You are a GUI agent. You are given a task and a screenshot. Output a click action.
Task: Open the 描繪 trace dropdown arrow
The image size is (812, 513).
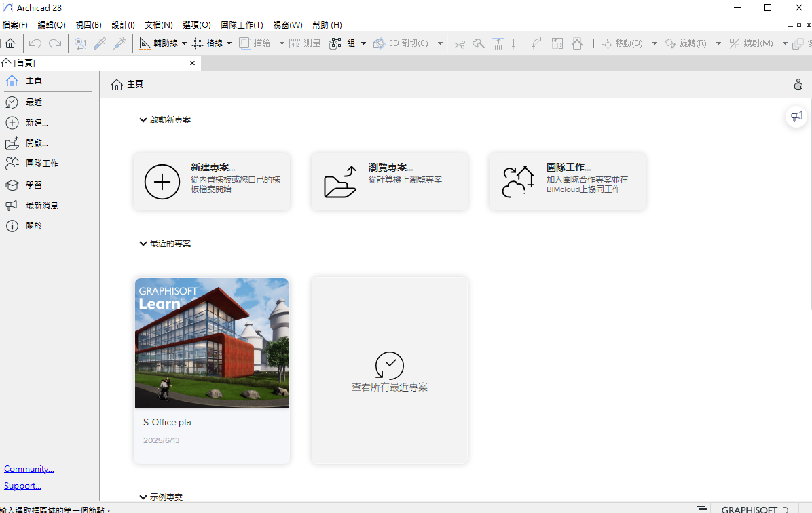click(282, 43)
